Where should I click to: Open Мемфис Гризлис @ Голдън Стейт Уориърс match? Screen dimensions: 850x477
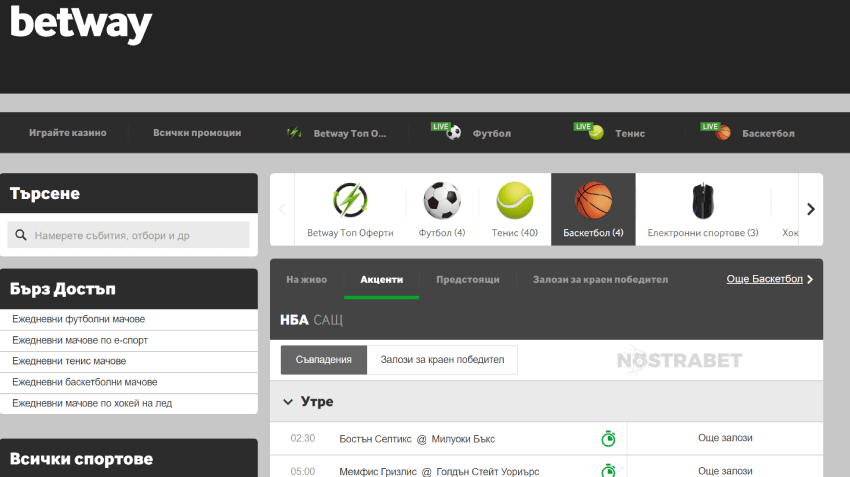click(x=439, y=472)
